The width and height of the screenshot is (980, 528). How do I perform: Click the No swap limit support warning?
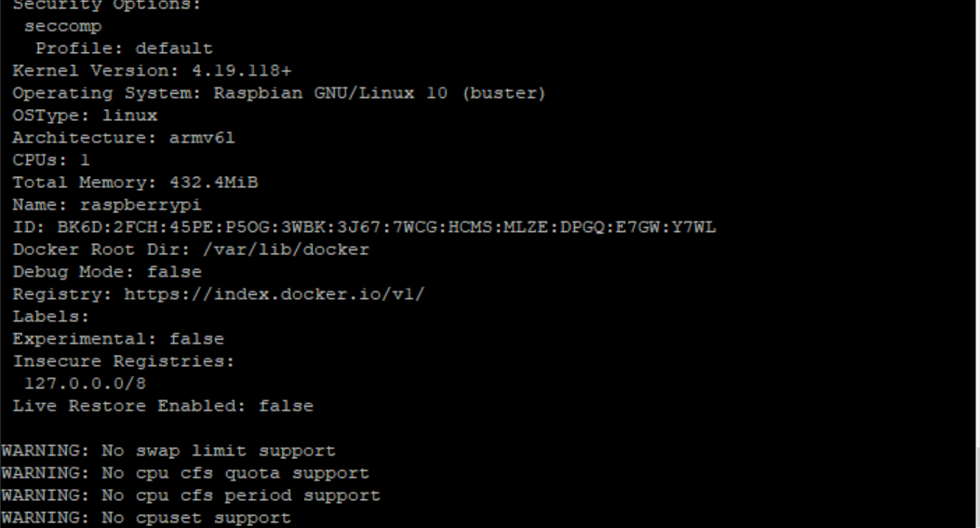pyautogui.click(x=168, y=451)
